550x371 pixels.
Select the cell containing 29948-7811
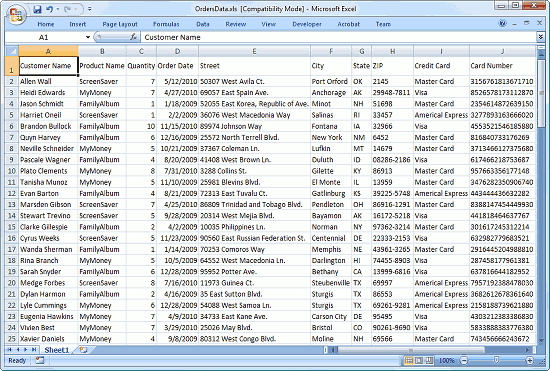coord(393,93)
